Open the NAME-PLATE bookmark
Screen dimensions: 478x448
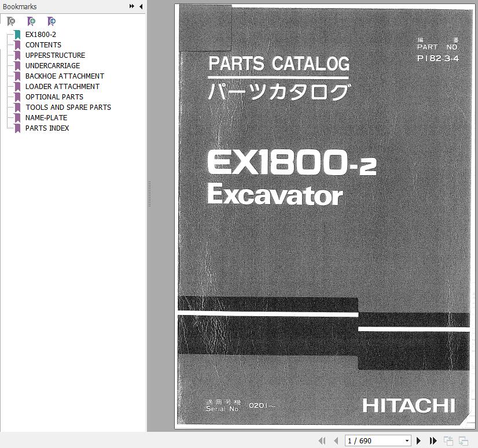coord(46,117)
